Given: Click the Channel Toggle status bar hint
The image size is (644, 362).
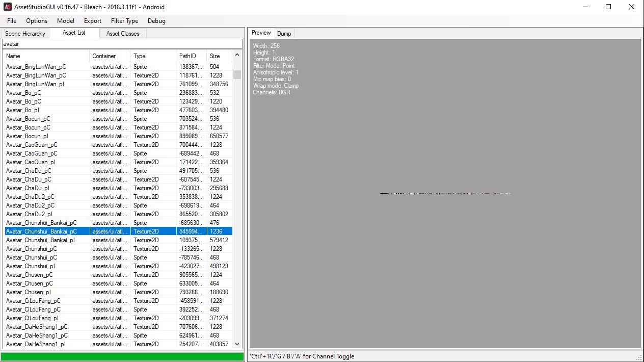Looking at the screenshot, I should (302, 356).
